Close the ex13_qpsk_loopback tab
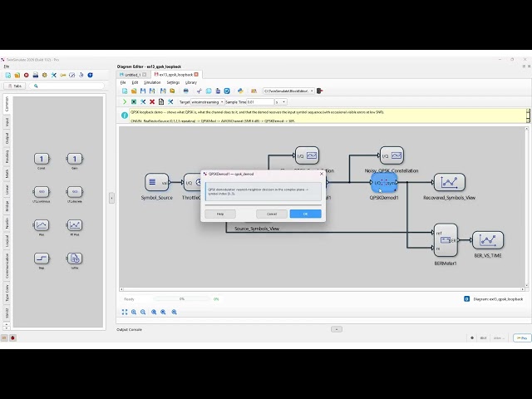Screen dimensions: 532x399 196,74
